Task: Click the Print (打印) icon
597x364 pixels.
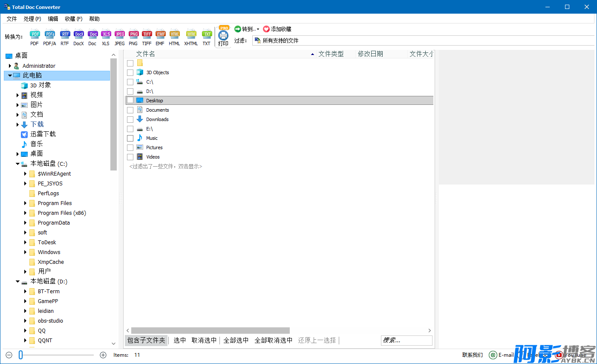Action: (x=223, y=37)
